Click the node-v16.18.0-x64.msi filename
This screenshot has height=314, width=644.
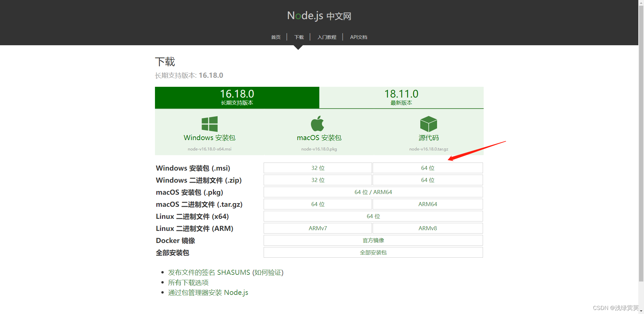click(210, 149)
